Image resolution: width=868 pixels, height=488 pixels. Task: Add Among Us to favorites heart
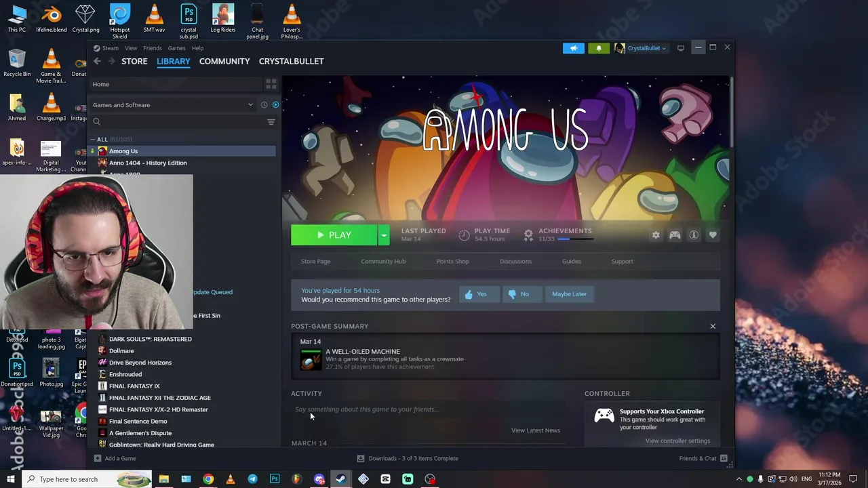[713, 235]
